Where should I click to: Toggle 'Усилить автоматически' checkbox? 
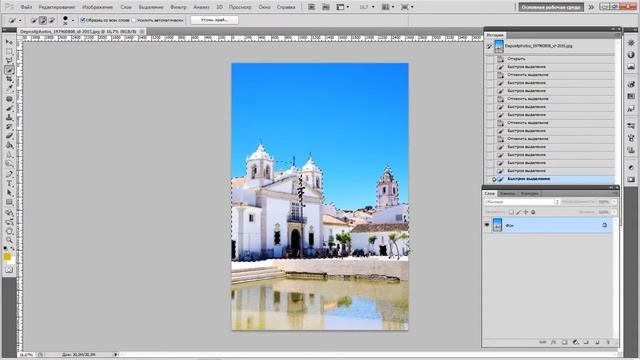click(134, 20)
